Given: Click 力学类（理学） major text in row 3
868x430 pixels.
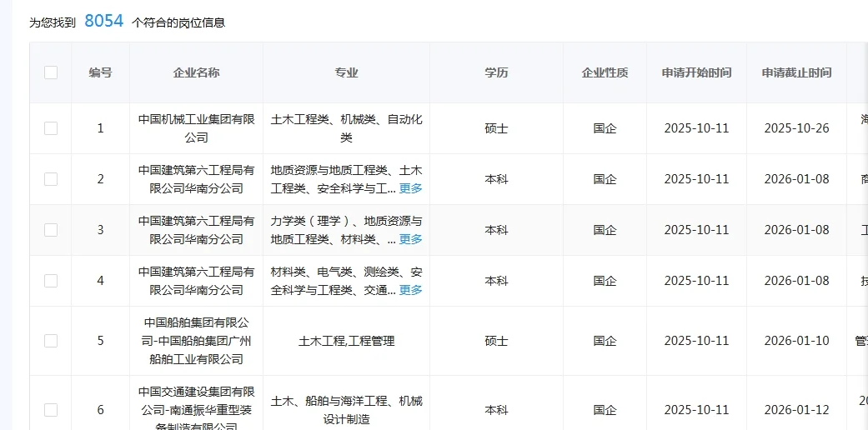Looking at the screenshot, I should click(312, 222).
